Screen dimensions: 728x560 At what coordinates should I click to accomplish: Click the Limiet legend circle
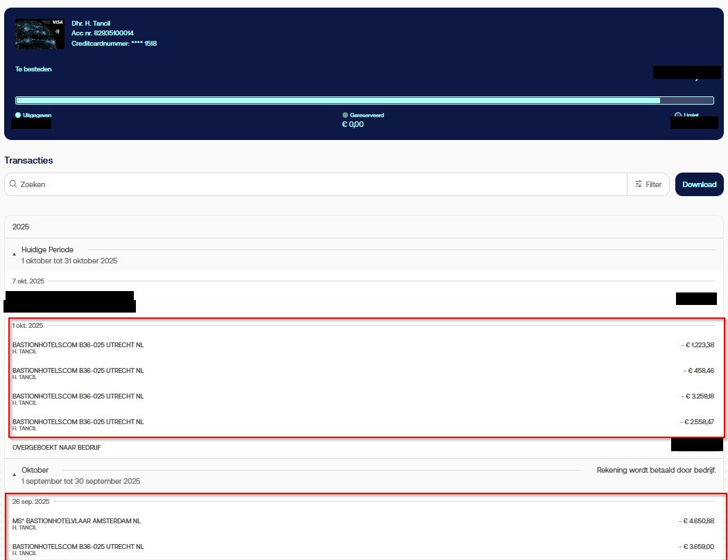(677, 116)
